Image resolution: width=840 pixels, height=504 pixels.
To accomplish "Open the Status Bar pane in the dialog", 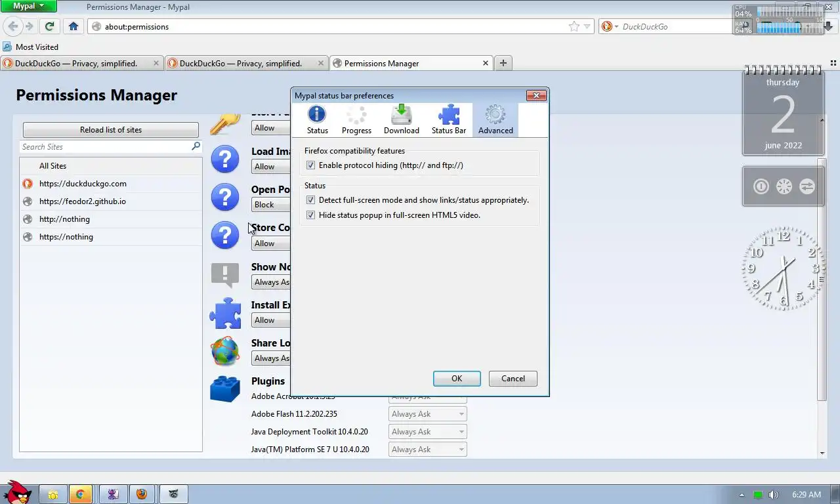I will tap(449, 120).
